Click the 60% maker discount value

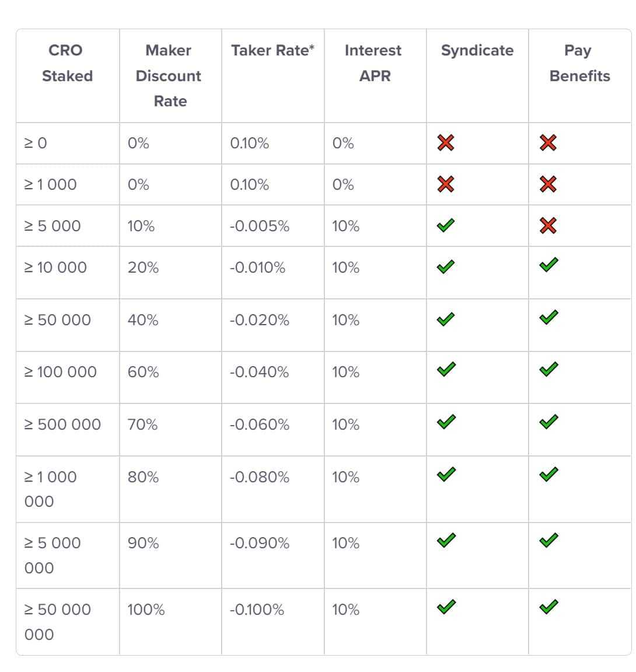click(x=143, y=372)
